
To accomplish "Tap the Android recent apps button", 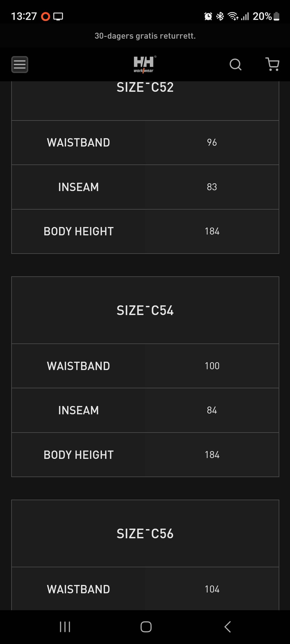I will 65,627.
